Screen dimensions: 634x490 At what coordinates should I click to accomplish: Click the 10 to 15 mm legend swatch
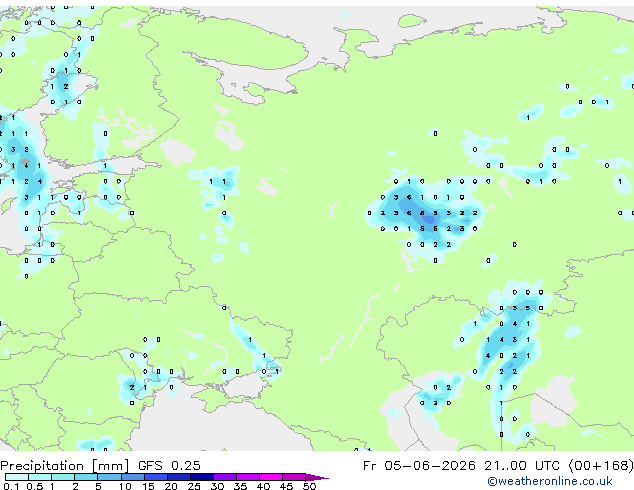[132, 477]
